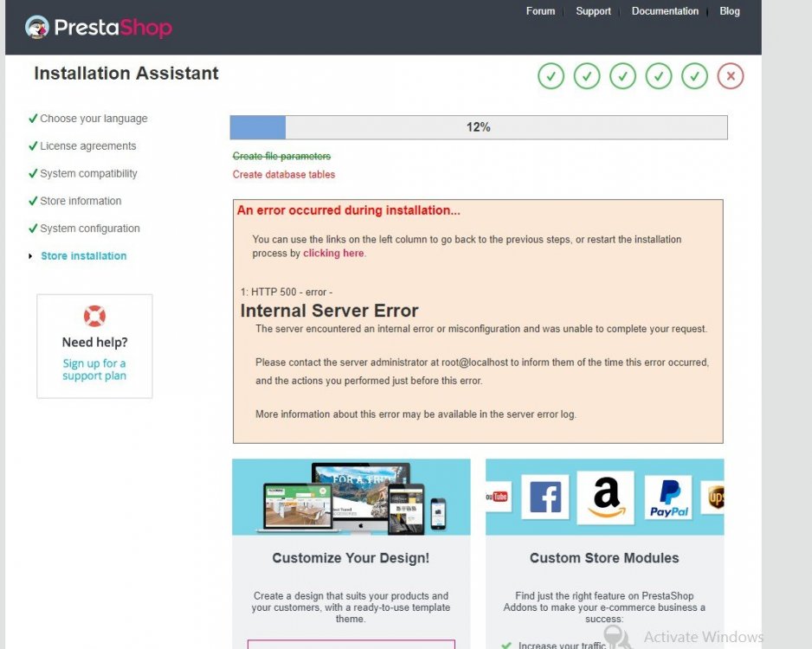812x649 pixels.
Task: Restart installation via clicking here link
Action: tap(333, 253)
